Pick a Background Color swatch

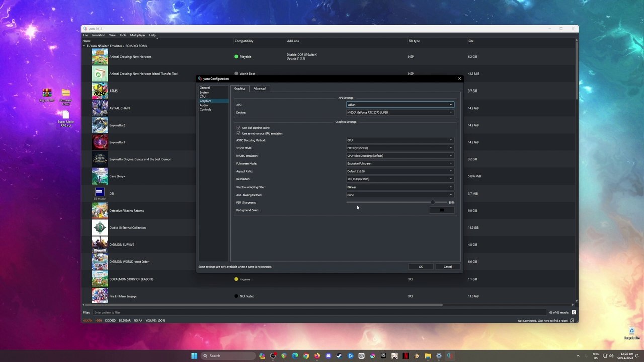click(x=442, y=210)
